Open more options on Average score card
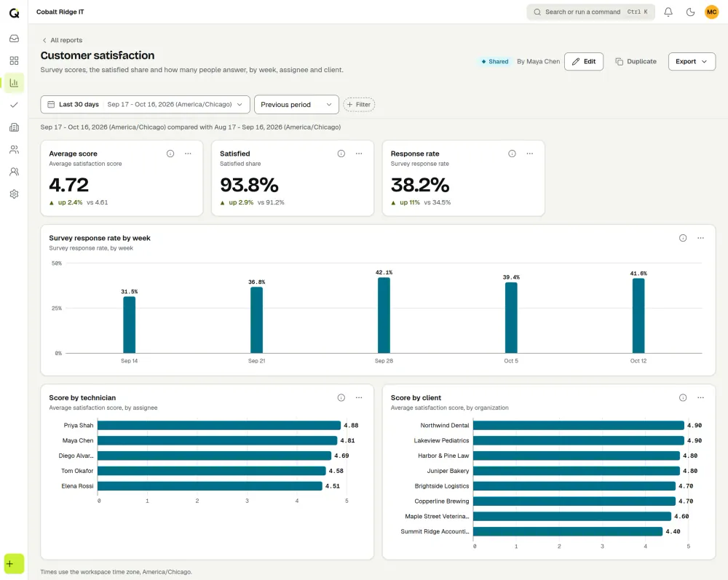 (x=188, y=154)
